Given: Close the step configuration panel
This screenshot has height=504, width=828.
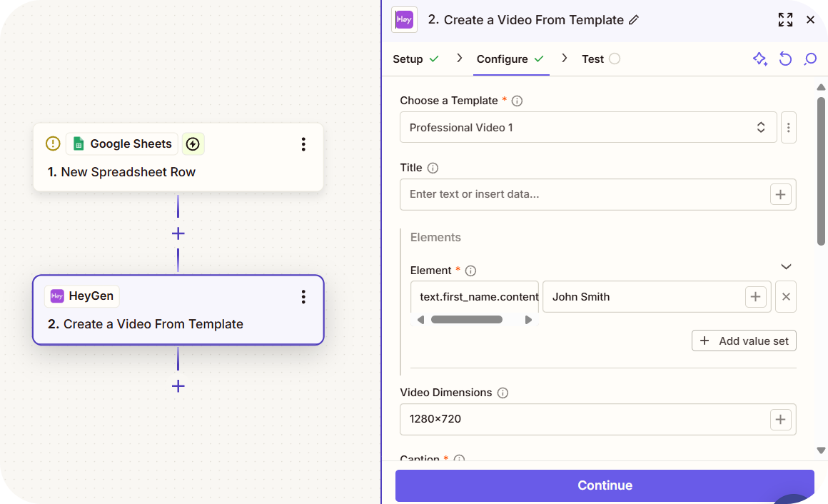Looking at the screenshot, I should (811, 20).
